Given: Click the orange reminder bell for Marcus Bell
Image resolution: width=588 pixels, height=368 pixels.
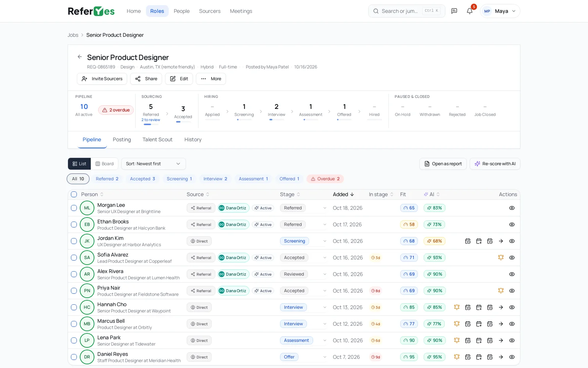Looking at the screenshot, I should pos(457,324).
